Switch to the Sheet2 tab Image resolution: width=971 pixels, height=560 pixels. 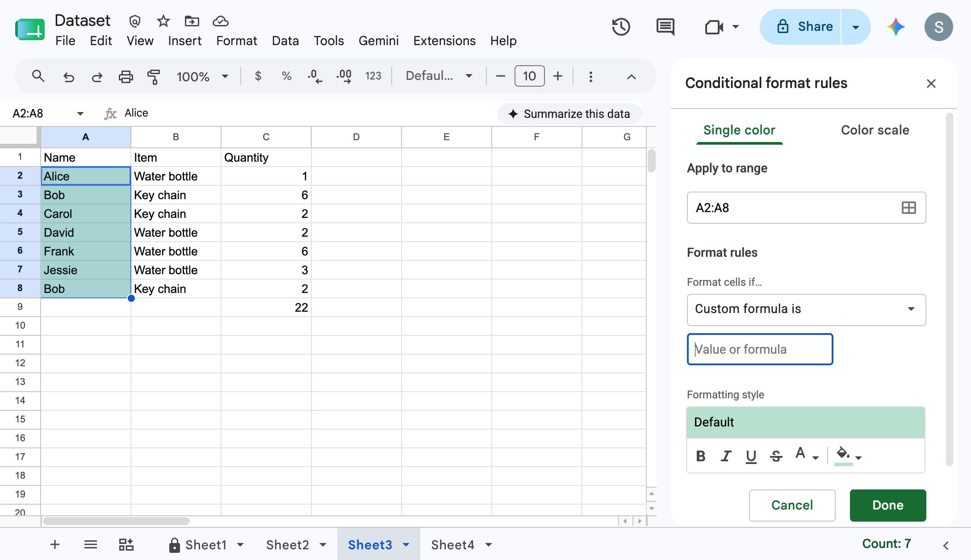[288, 545]
